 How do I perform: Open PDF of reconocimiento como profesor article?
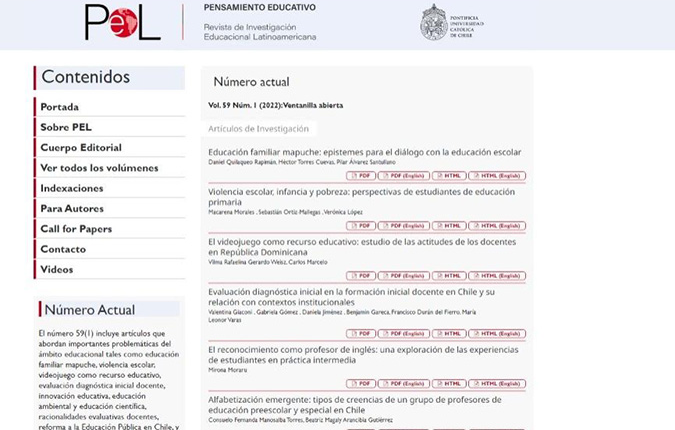point(360,383)
